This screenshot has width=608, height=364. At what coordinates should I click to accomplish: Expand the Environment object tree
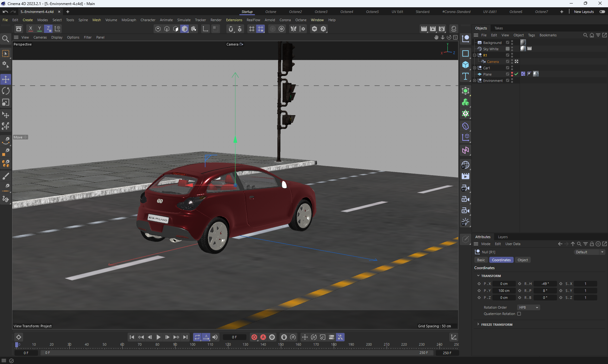(475, 81)
